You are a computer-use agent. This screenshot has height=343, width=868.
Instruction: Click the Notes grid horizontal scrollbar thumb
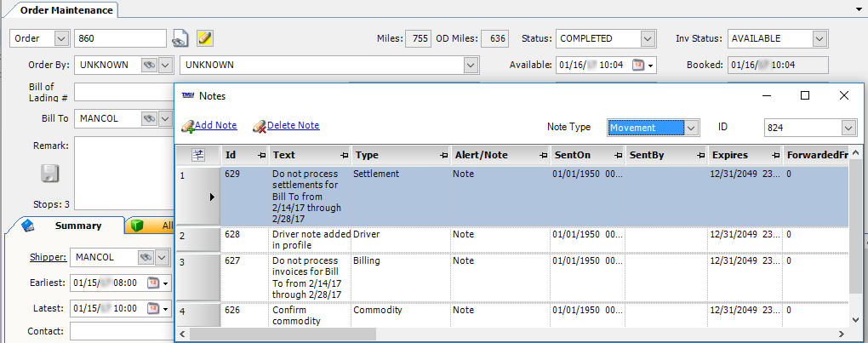pos(283,334)
